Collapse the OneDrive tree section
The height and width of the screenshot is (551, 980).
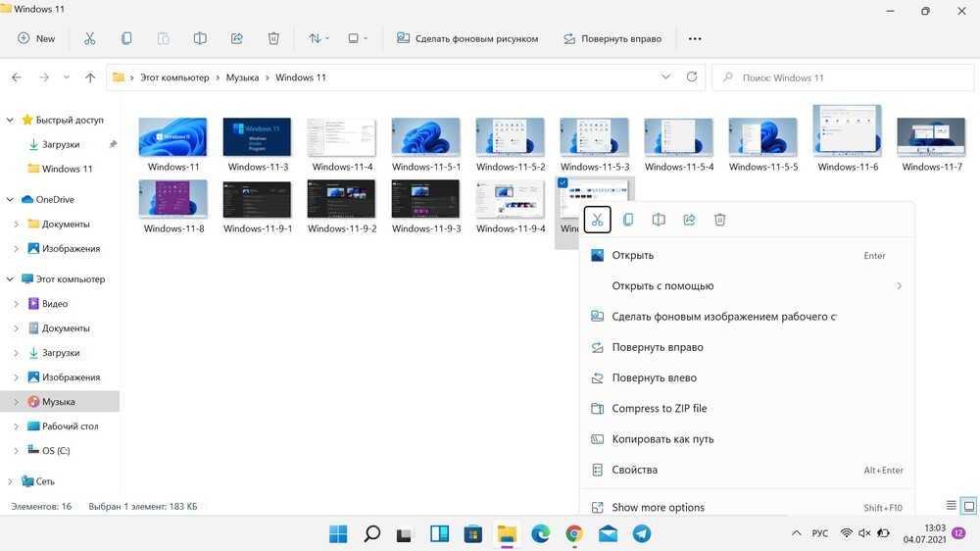11,199
